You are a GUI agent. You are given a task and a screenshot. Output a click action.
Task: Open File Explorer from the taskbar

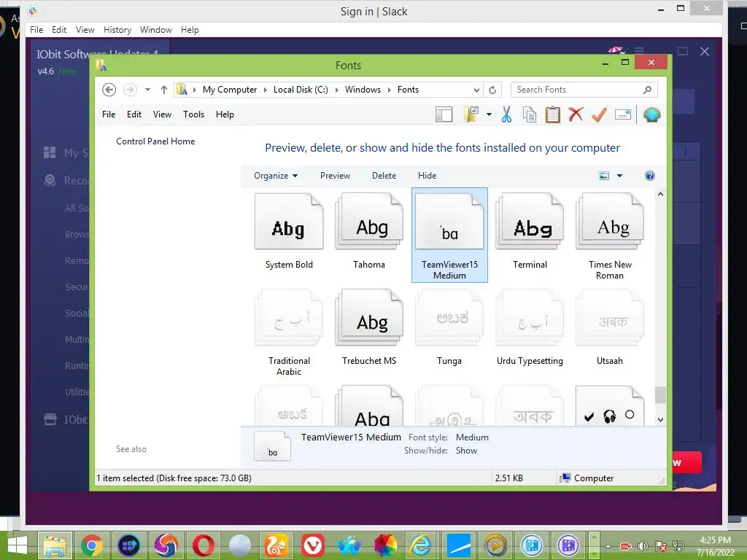coord(55,545)
